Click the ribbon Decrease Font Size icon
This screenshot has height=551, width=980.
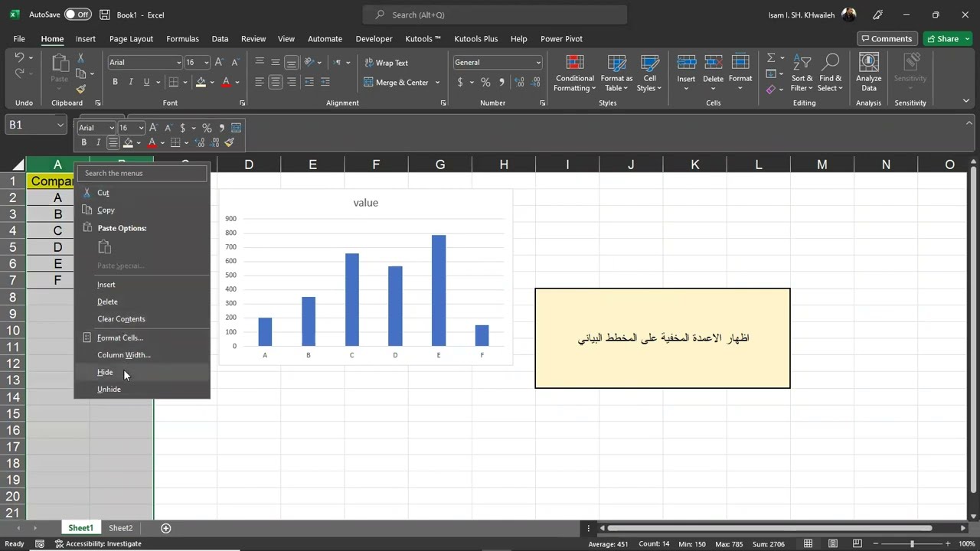tap(234, 62)
